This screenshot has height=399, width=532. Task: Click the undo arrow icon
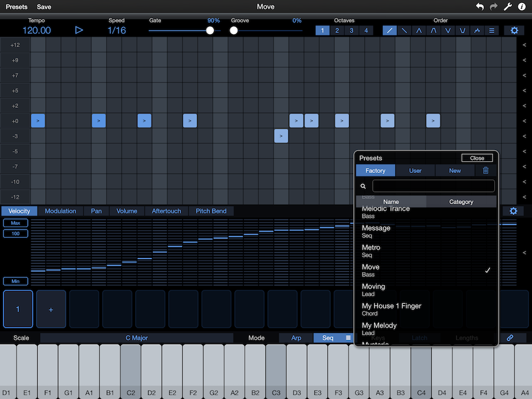click(480, 7)
